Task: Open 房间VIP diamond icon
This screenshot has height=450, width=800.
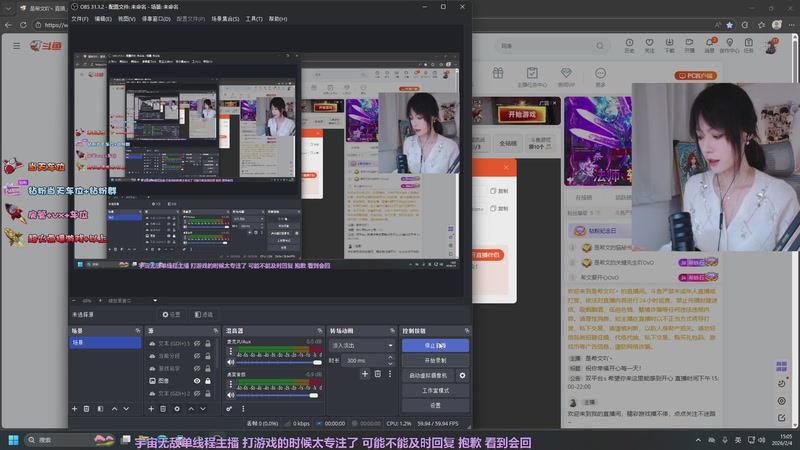Action: coord(566,77)
